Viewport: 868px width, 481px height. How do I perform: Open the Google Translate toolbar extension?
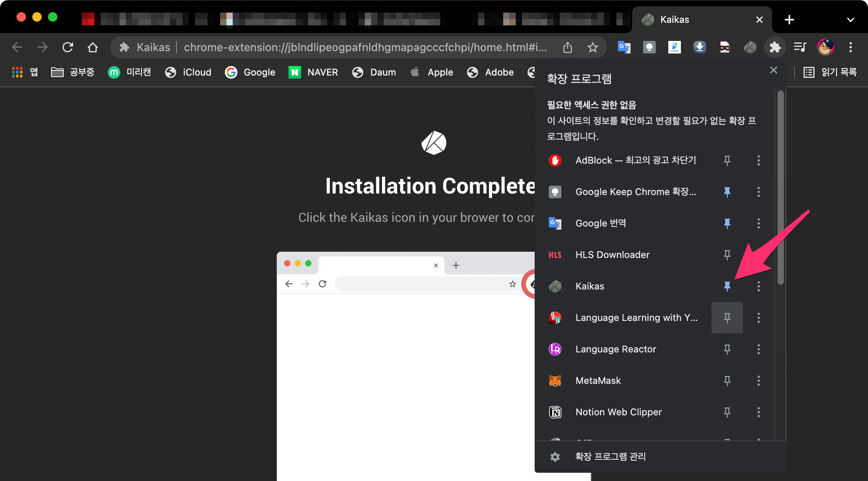click(624, 48)
